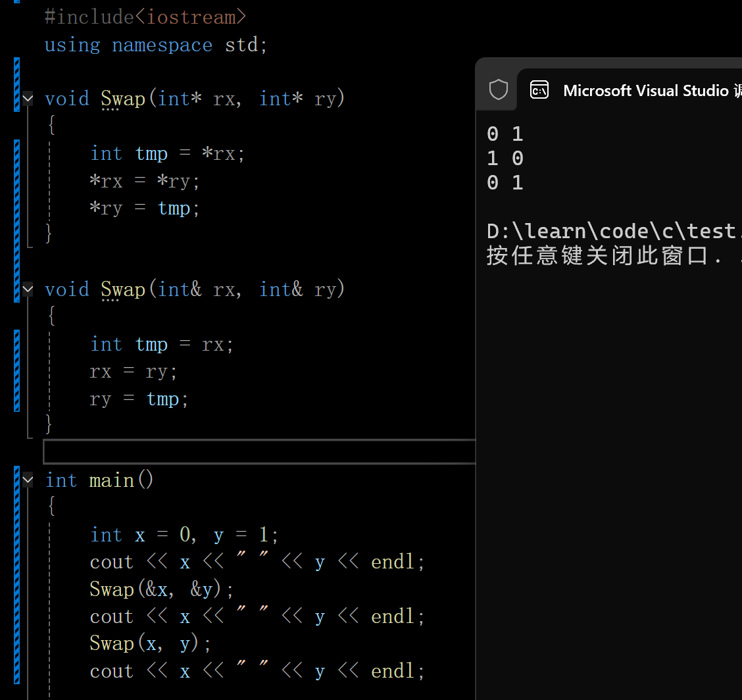Place cursor on the #include<iostream> line
The height and width of the screenshot is (700, 742).
[145, 16]
